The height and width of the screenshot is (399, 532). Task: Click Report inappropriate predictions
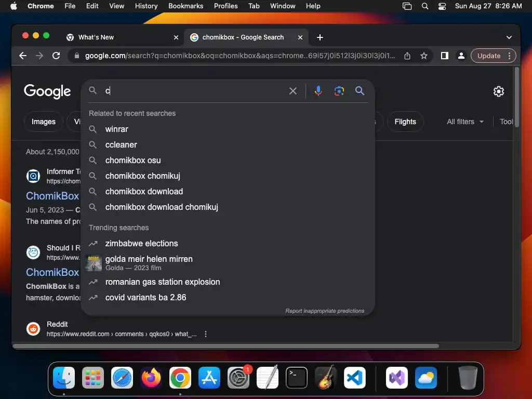point(325,311)
